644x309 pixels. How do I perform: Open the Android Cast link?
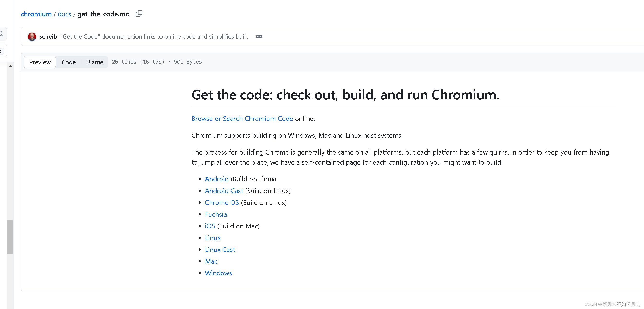tap(224, 191)
